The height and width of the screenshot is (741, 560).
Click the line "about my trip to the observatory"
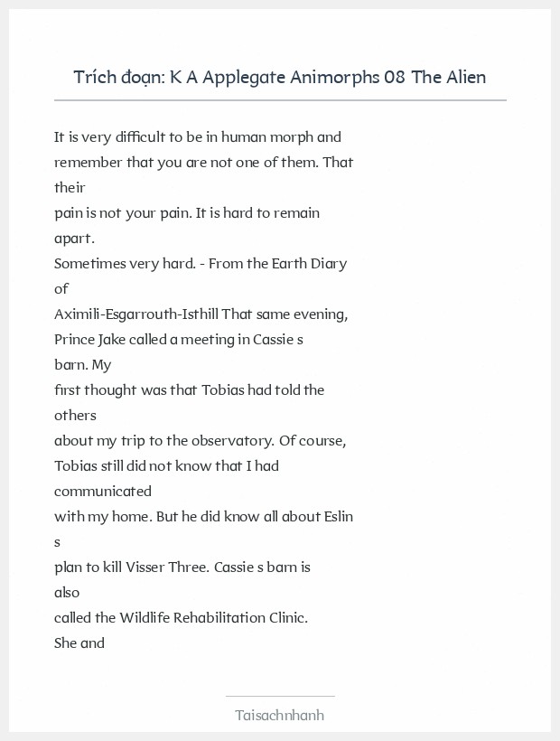201,441
